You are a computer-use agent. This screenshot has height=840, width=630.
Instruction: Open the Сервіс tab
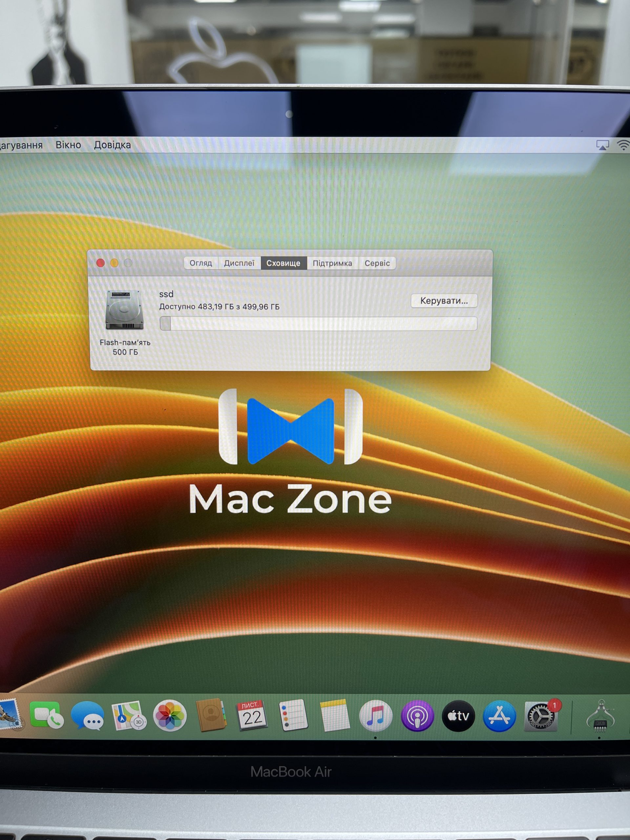(377, 263)
